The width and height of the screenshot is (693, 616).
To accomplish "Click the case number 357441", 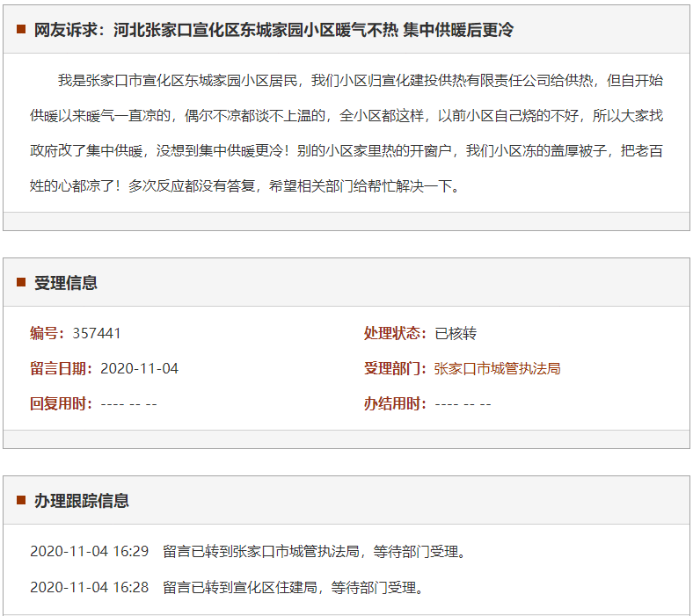I will coord(97,334).
